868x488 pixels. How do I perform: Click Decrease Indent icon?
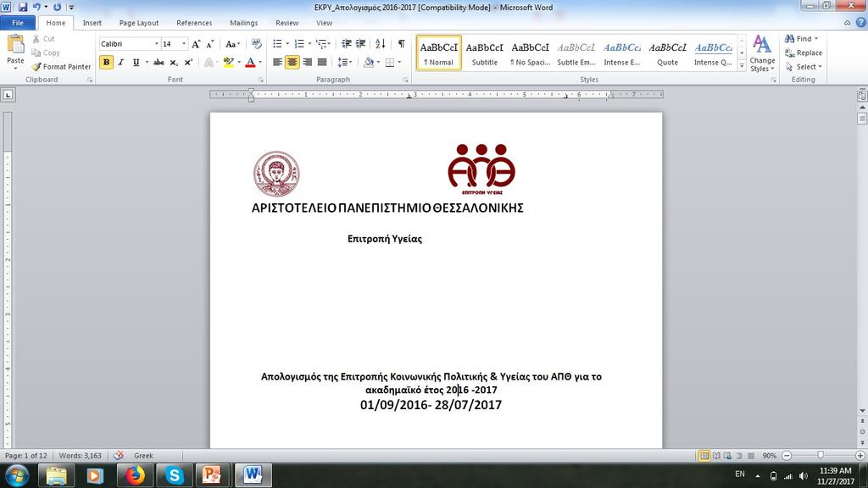point(347,44)
